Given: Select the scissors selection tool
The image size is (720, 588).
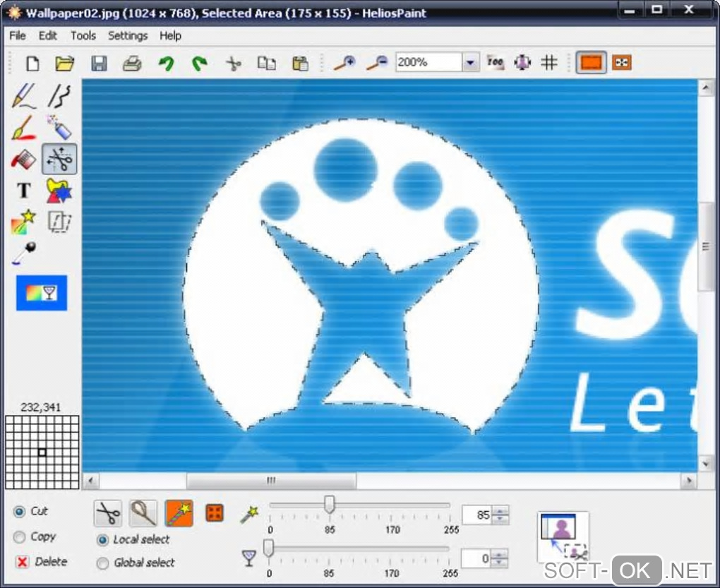Looking at the screenshot, I should [x=60, y=159].
